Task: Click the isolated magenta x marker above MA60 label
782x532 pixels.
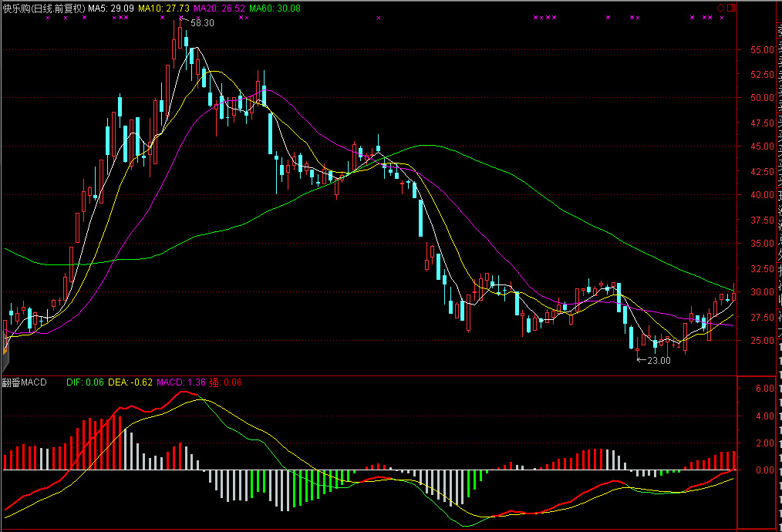Action: pyautogui.click(x=378, y=17)
